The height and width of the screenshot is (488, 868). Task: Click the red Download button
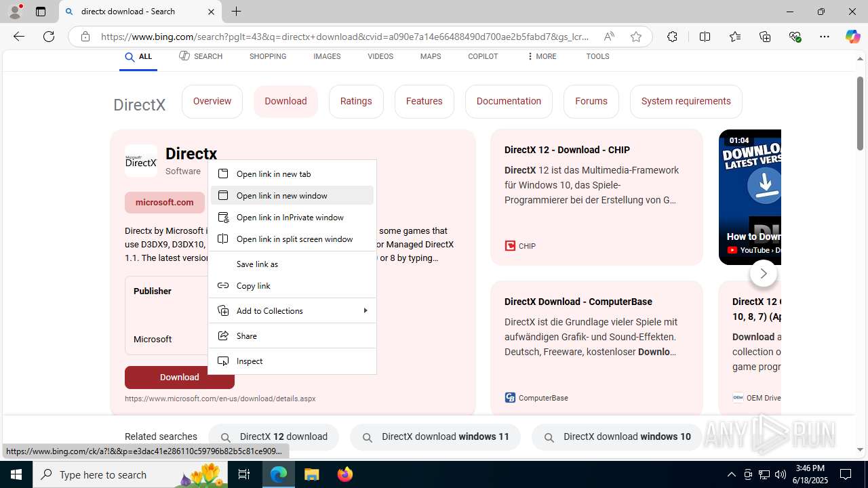180,378
